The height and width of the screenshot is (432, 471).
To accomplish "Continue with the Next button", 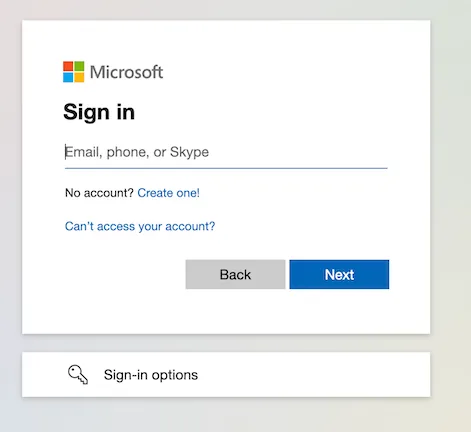I will tap(339, 274).
